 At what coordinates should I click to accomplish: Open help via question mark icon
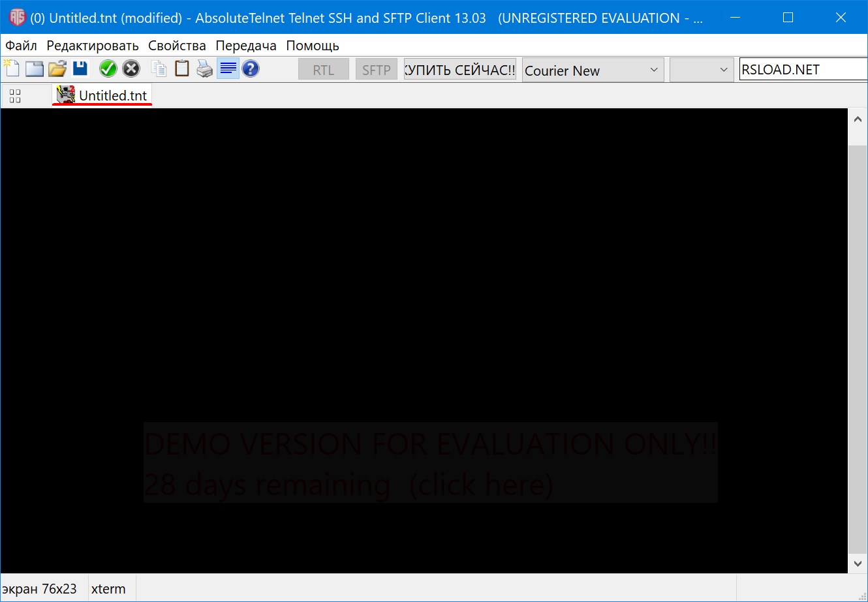tap(251, 68)
